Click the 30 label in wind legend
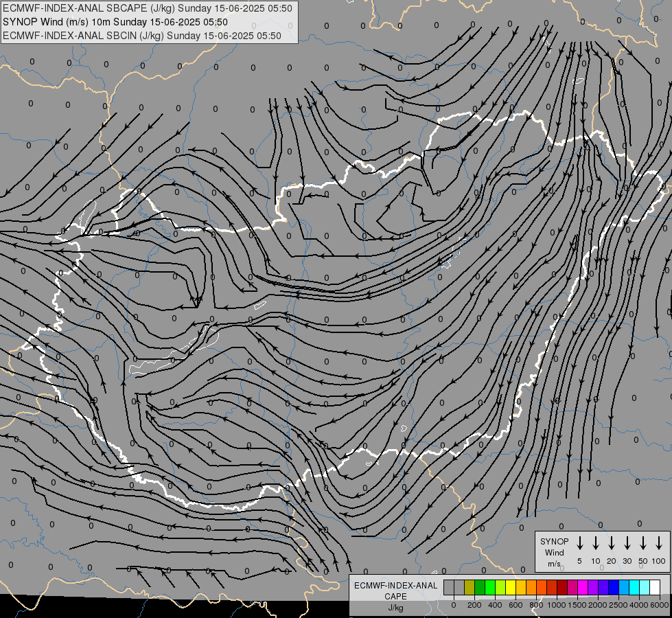Viewport: 672px width, 618px height. click(x=627, y=561)
